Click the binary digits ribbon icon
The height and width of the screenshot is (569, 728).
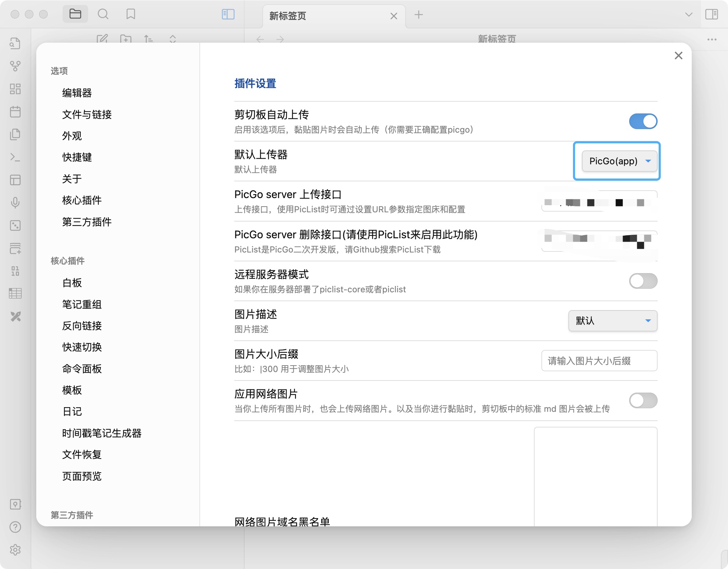click(x=15, y=271)
